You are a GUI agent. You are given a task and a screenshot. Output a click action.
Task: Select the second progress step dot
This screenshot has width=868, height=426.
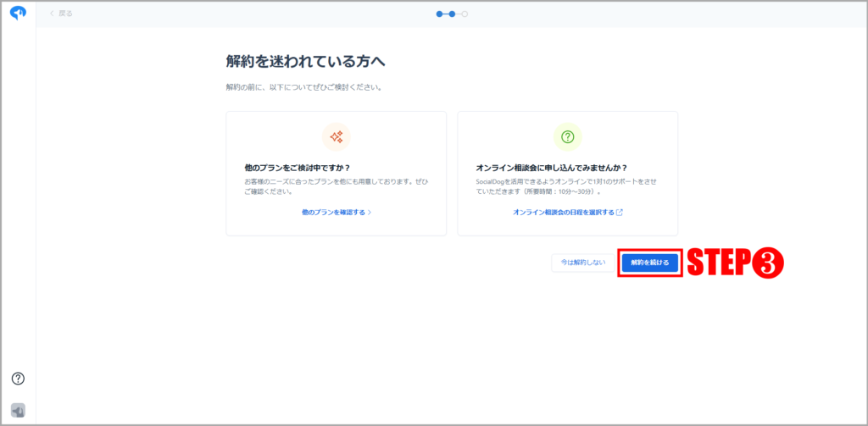(x=453, y=14)
